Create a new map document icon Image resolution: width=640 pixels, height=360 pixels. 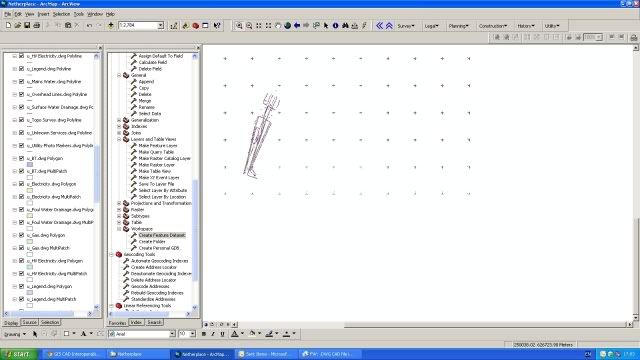point(8,25)
